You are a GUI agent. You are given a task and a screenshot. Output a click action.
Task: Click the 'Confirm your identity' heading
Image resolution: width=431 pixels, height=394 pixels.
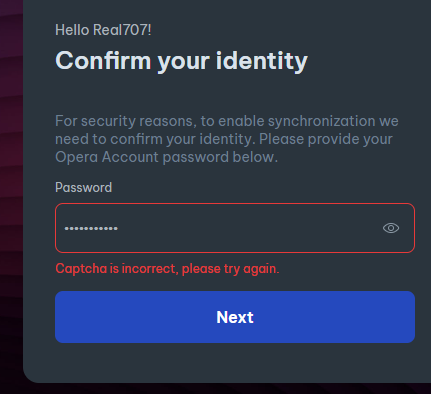[x=181, y=61]
